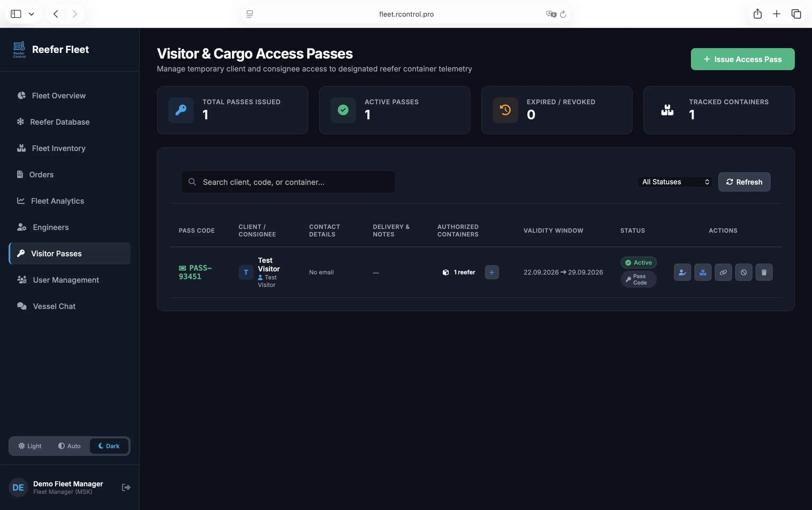The image size is (812, 510).
Task: Open the browser Share icon
Action: pyautogui.click(x=757, y=14)
